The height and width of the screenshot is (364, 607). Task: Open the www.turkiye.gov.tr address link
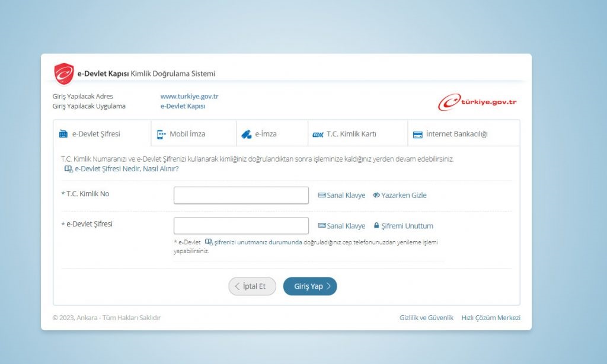(x=189, y=96)
